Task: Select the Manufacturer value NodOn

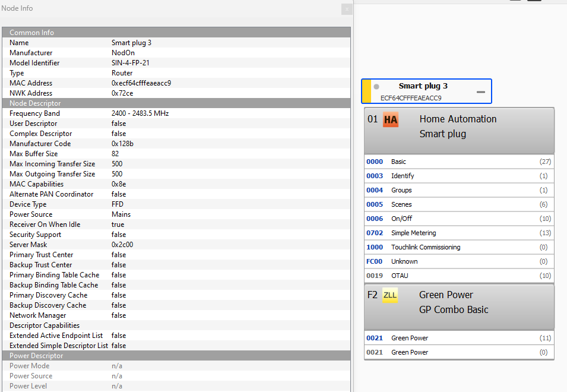Action: [x=123, y=53]
